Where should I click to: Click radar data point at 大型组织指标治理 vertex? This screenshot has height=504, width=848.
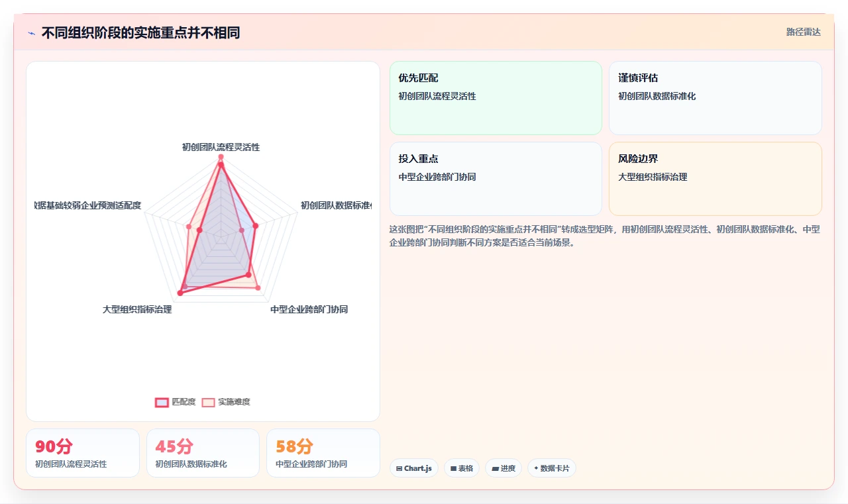[180, 293]
